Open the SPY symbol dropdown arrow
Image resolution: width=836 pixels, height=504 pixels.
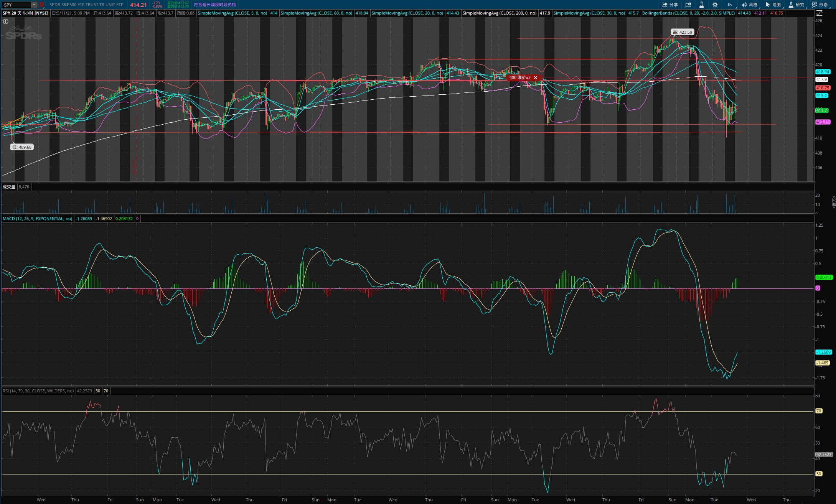[34, 5]
